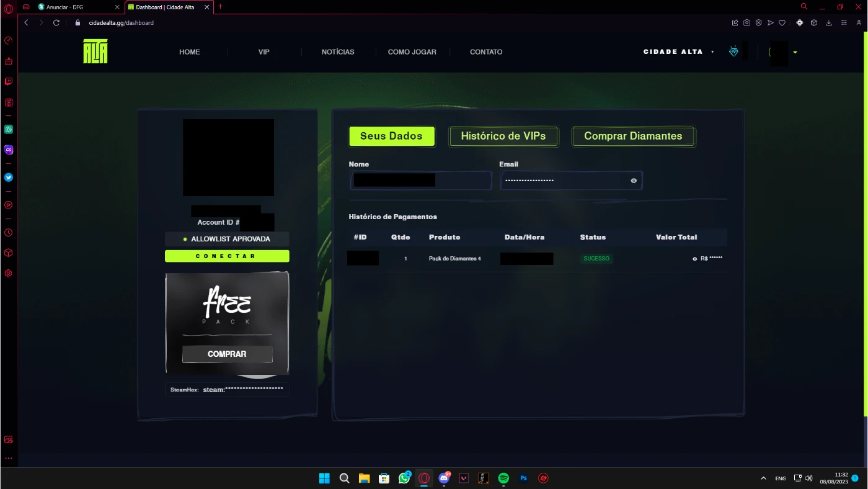Click the Nome input field

pyautogui.click(x=421, y=181)
